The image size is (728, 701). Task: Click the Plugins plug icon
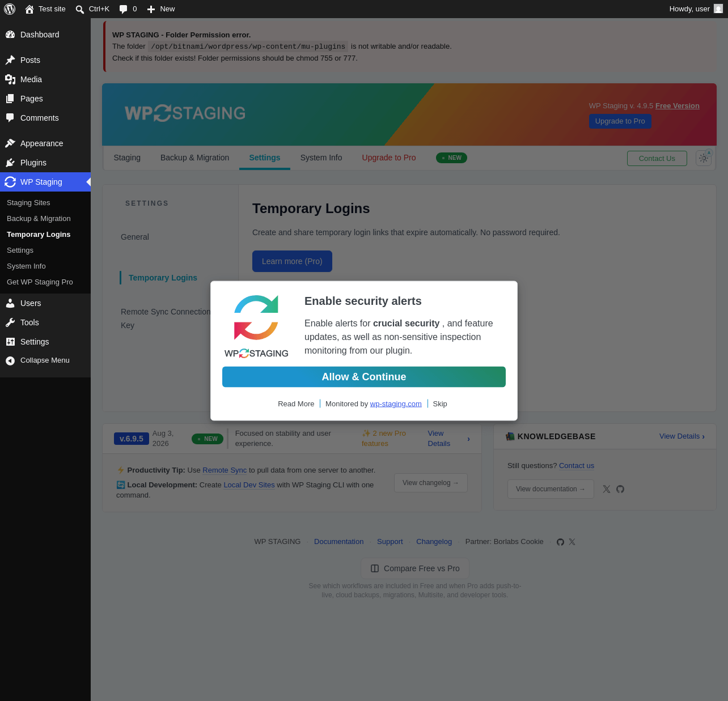click(10, 163)
